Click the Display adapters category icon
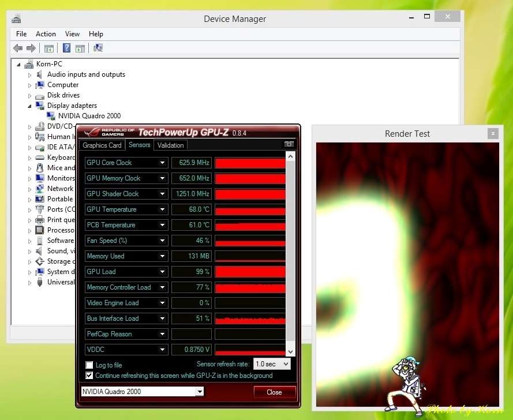The height and width of the screenshot is (420, 513). [40, 106]
